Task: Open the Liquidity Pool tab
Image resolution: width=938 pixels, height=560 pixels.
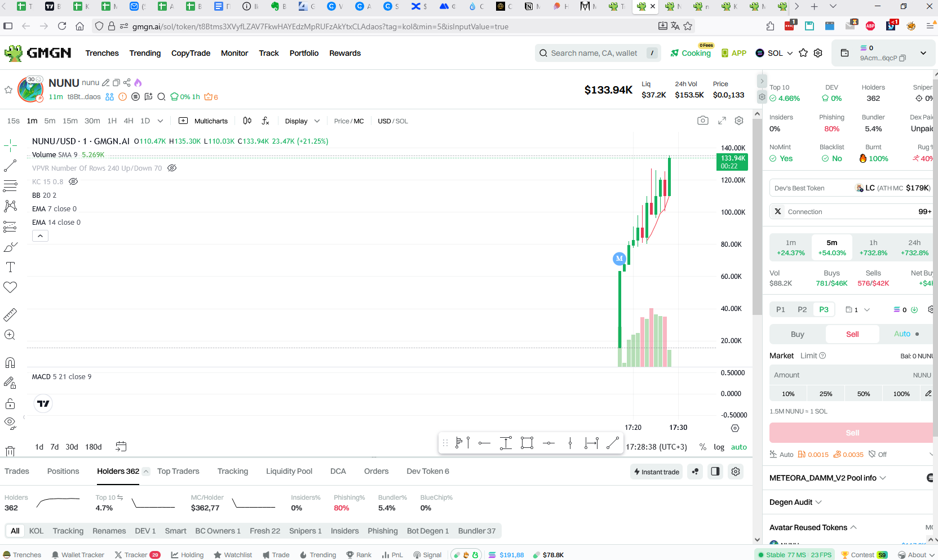Action: coord(289,471)
